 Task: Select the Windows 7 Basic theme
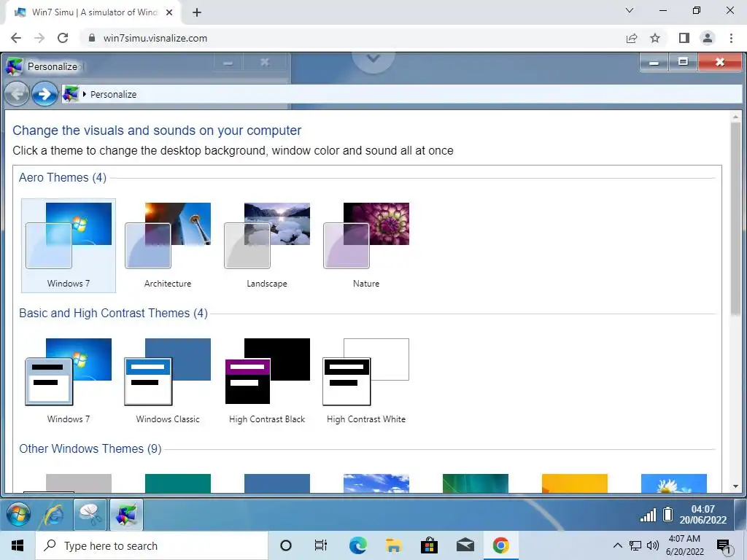[x=69, y=381]
